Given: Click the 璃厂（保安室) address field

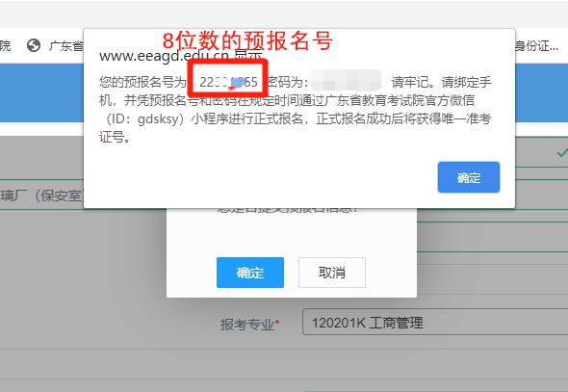Looking at the screenshot, I should point(41,196).
